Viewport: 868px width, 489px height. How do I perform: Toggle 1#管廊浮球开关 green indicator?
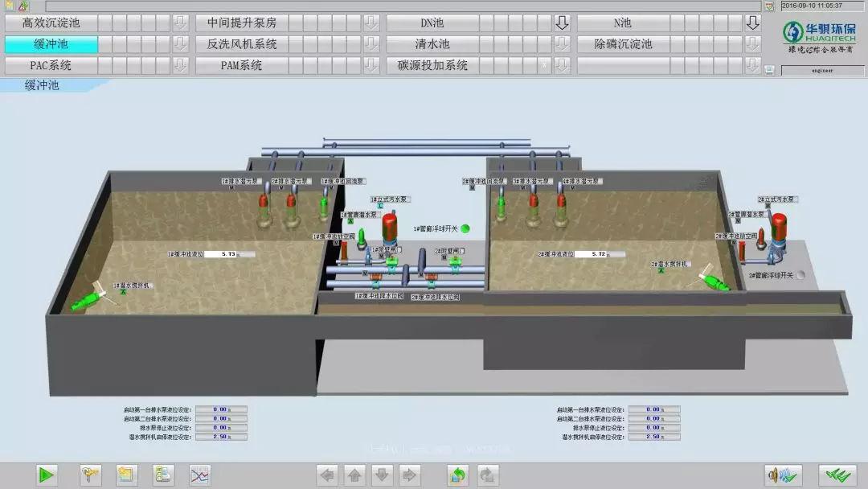tap(465, 228)
